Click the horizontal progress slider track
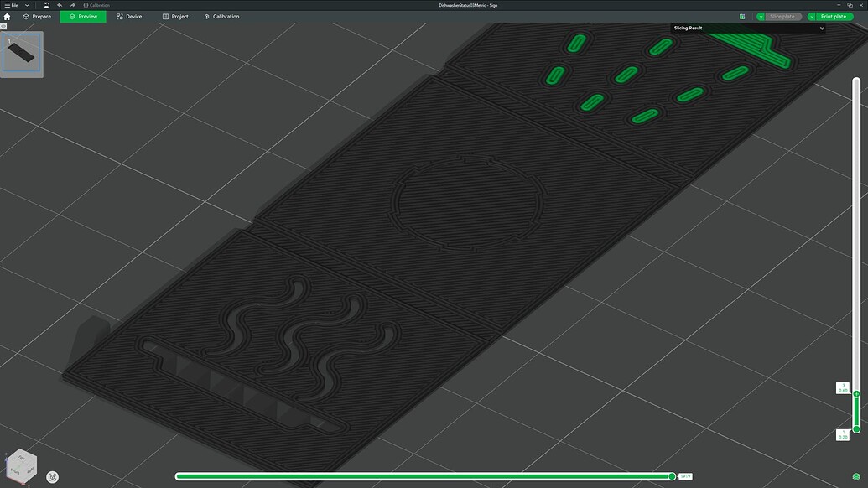Screen dimensions: 868x488 tap(425, 476)
